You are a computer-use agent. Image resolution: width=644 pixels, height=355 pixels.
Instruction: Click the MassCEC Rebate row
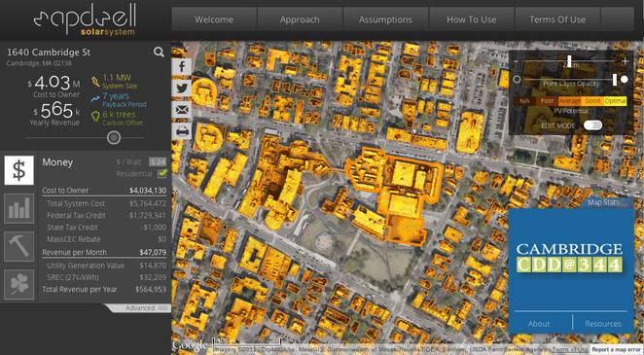click(x=106, y=239)
